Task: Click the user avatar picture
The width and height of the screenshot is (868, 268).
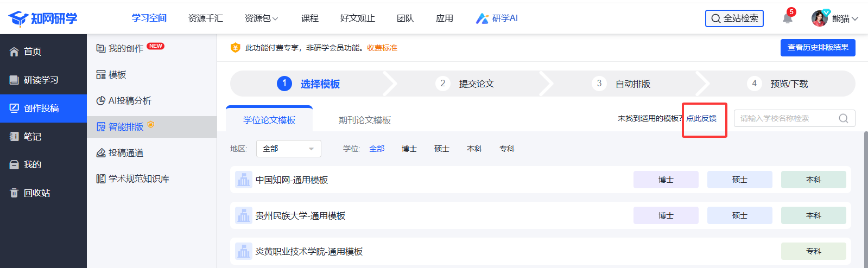Action: coord(819,18)
